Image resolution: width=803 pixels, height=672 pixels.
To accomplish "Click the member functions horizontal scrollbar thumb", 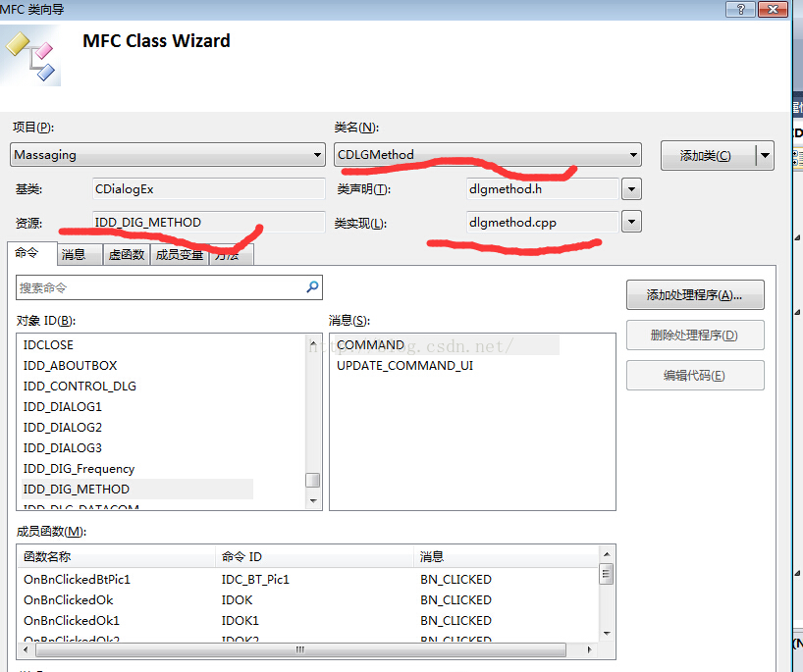I will 300,650.
